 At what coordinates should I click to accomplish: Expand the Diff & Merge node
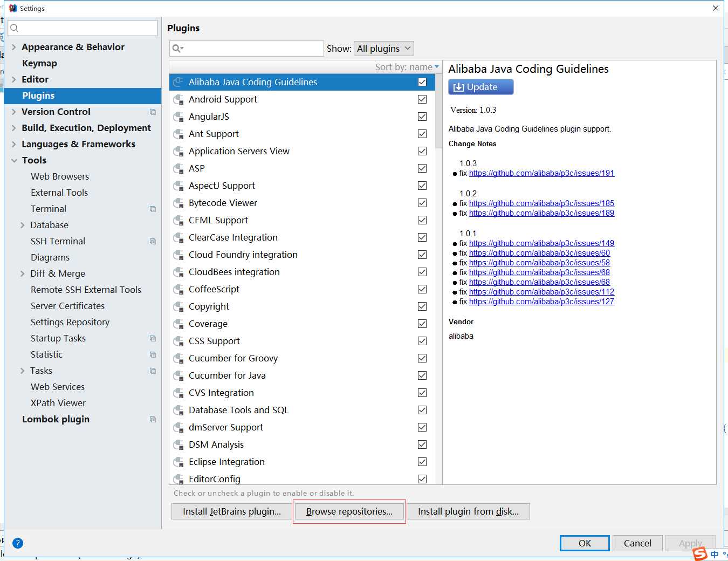coord(23,273)
